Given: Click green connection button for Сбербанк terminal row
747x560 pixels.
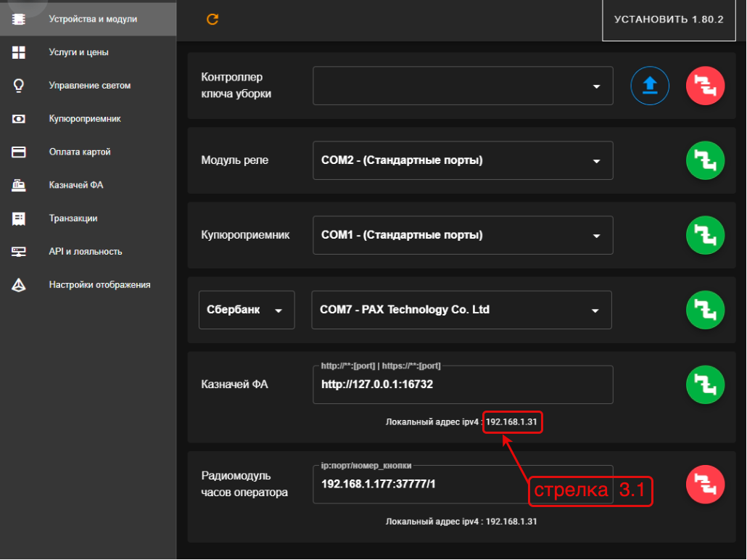Looking at the screenshot, I should pos(705,310).
